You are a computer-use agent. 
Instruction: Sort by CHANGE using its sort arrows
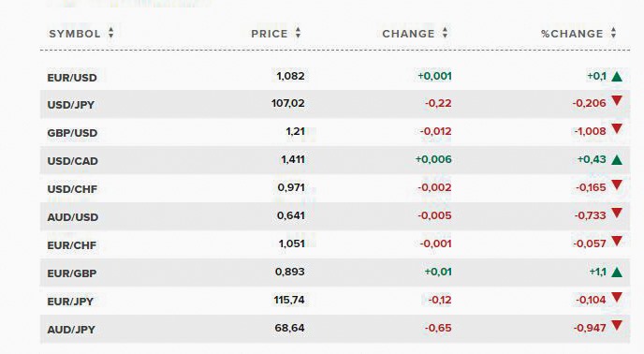(x=446, y=34)
